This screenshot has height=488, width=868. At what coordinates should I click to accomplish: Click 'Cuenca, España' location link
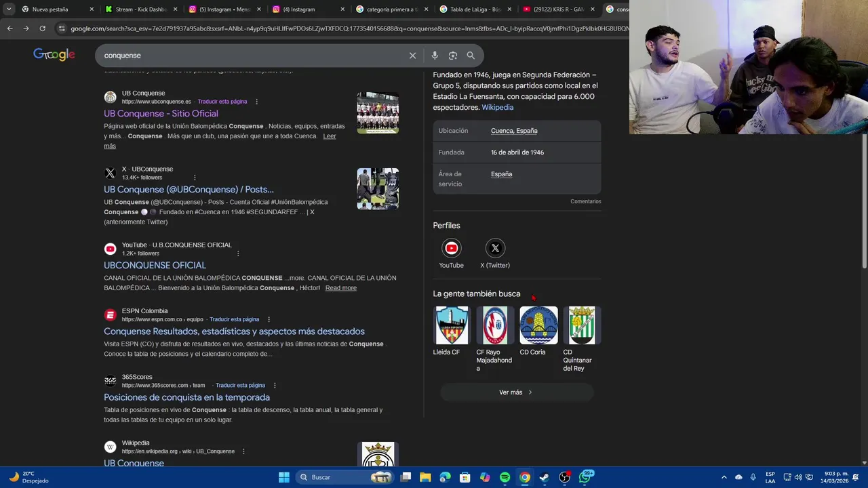514,131
